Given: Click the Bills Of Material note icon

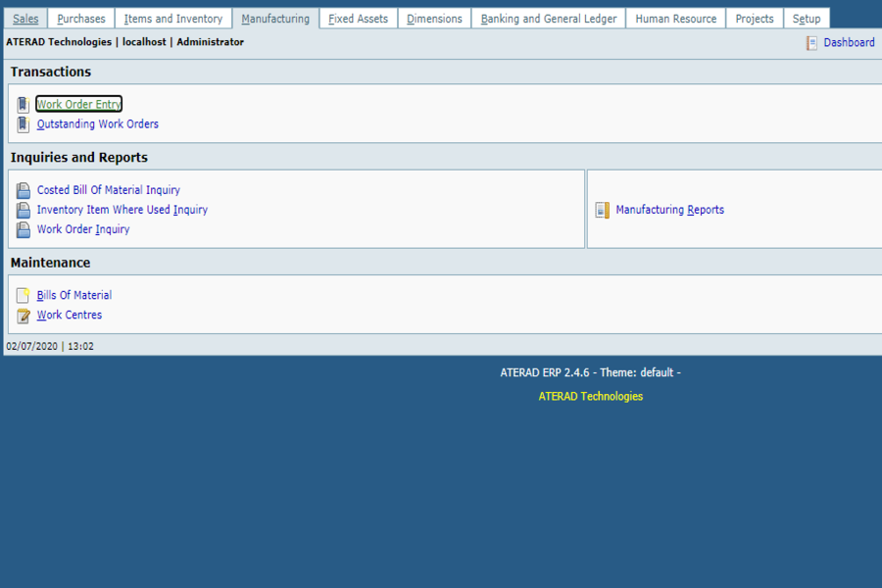Looking at the screenshot, I should (24, 295).
